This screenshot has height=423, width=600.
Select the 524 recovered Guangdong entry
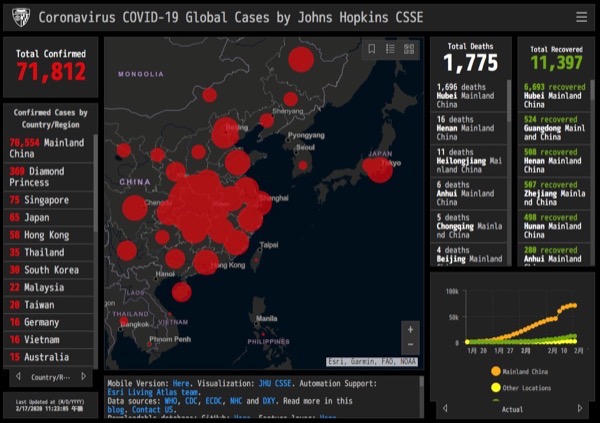point(554,128)
